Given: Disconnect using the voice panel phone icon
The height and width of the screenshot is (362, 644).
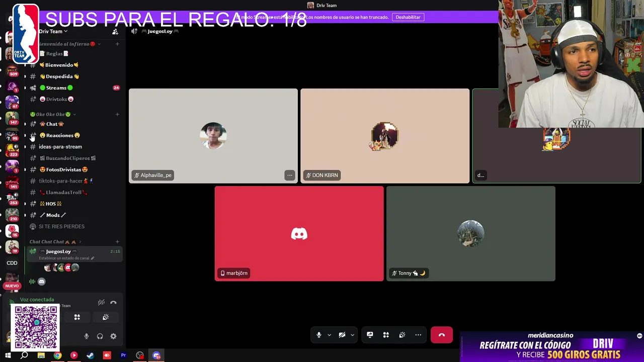Looking at the screenshot, I should click(x=113, y=302).
